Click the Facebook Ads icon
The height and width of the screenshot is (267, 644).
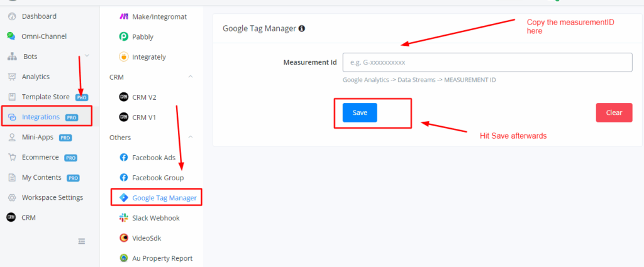click(124, 158)
